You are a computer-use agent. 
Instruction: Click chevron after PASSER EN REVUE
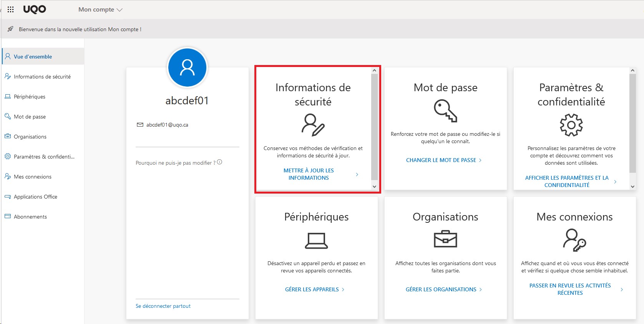(622, 289)
